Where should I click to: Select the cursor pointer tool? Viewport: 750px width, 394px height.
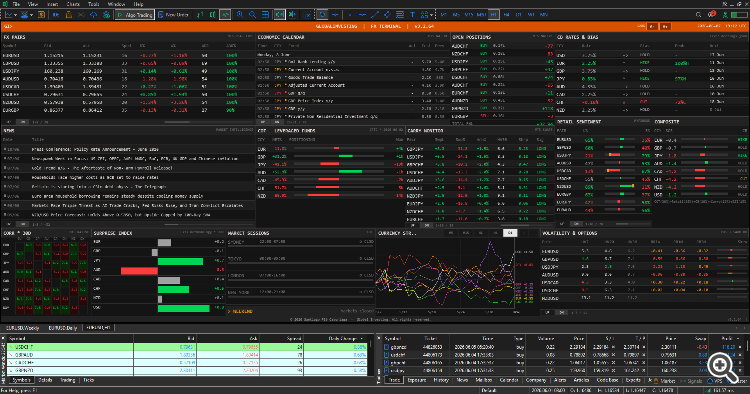[x=322, y=15]
